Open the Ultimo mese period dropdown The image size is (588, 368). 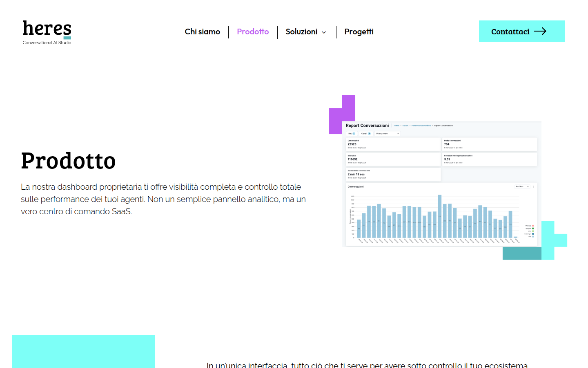pyautogui.click(x=387, y=134)
